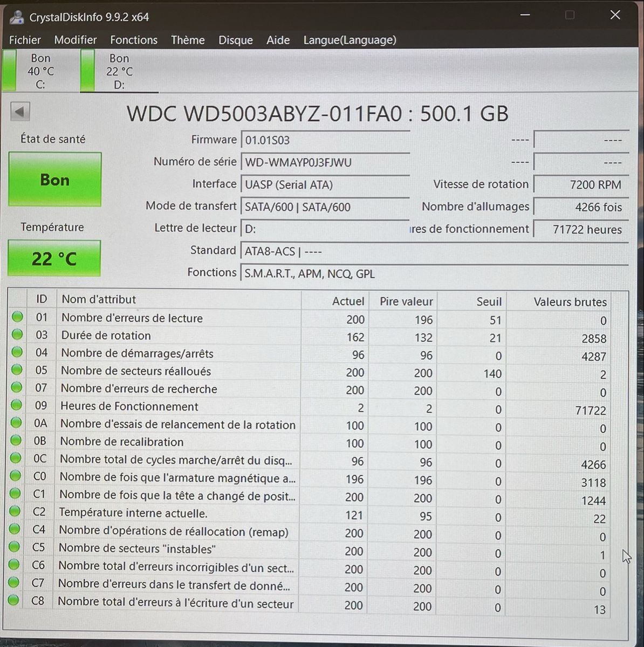Select drive D: at 22 °C
The image size is (644, 647).
click(119, 71)
